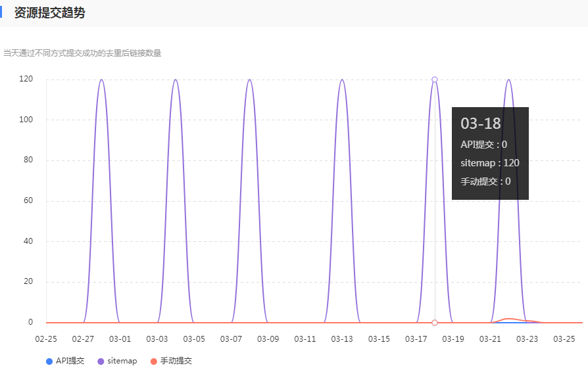The image size is (588, 374).
Task: Click the x-axis label 03-21
Action: (x=490, y=339)
